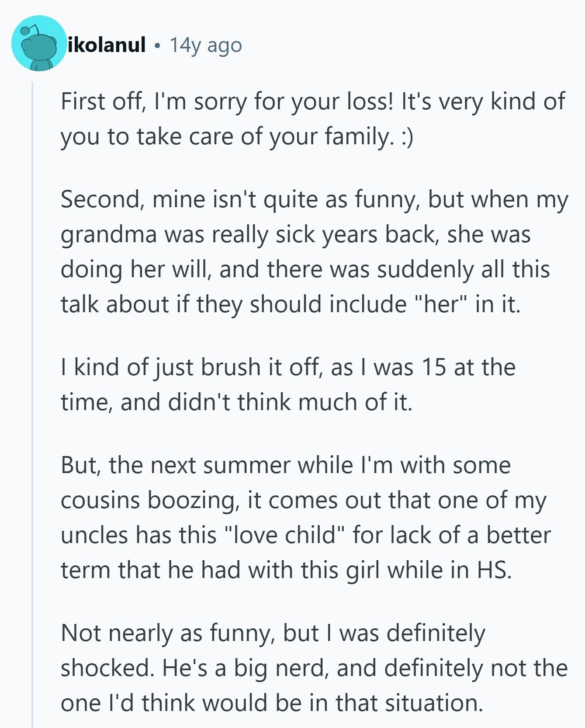This screenshot has height=728, width=585.
Task: Click the "I kind of just brush" paragraph
Action: click(x=287, y=384)
